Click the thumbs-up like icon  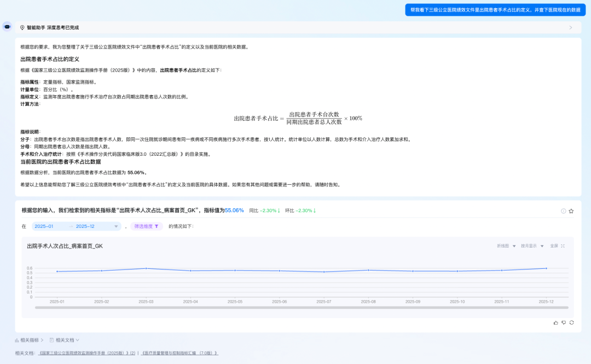[x=556, y=322]
